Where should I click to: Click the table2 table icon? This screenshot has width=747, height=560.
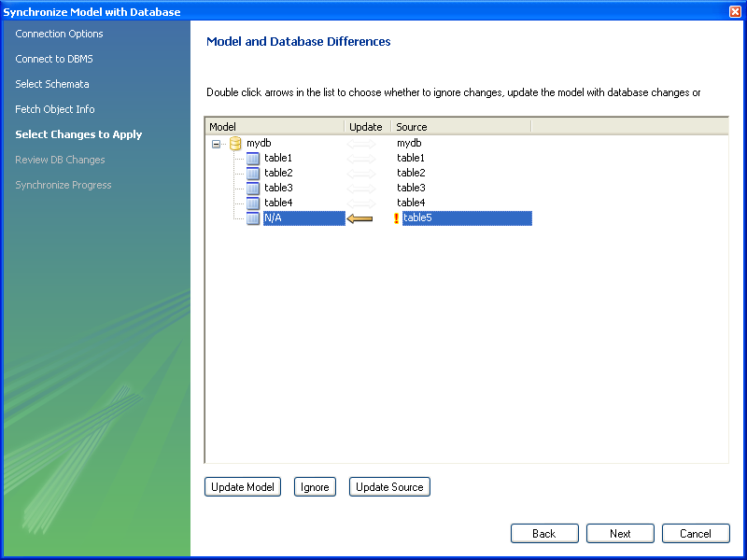[x=253, y=174]
